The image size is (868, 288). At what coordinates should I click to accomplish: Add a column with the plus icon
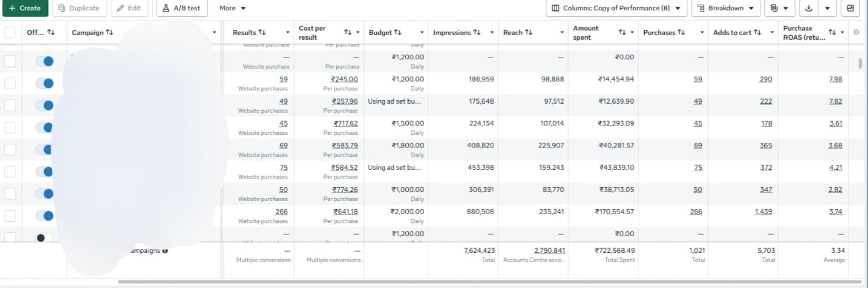(856, 32)
